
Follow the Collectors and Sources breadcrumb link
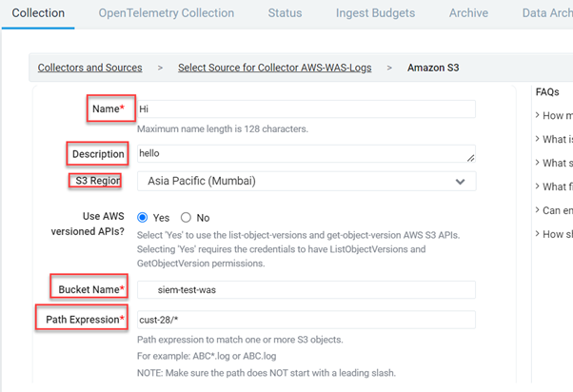(x=89, y=68)
